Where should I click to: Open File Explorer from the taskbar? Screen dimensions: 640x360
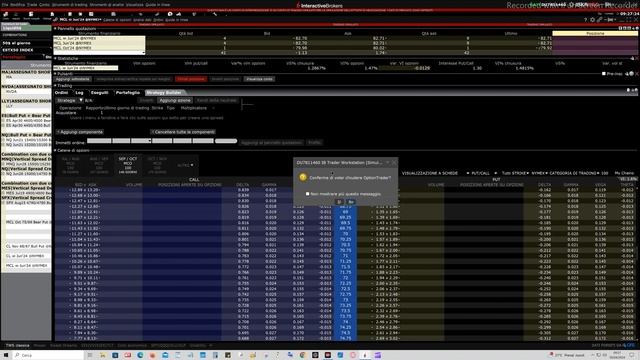102,356
